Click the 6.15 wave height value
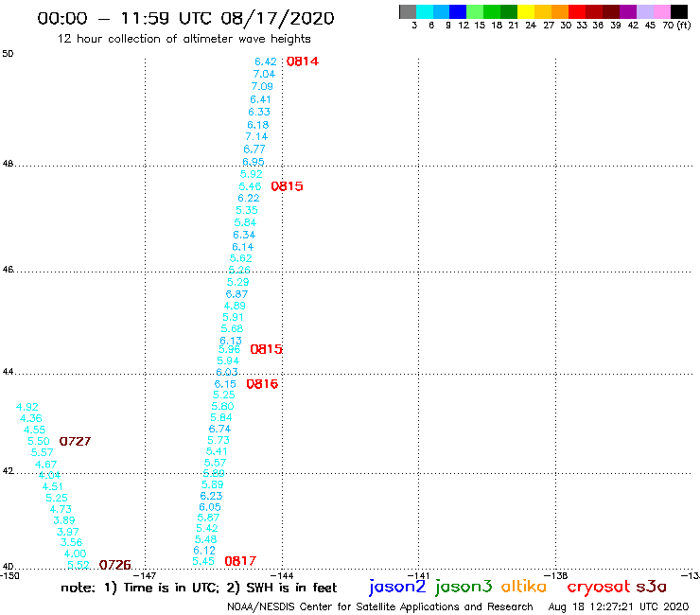This screenshot has width=700, height=615. 225,384
